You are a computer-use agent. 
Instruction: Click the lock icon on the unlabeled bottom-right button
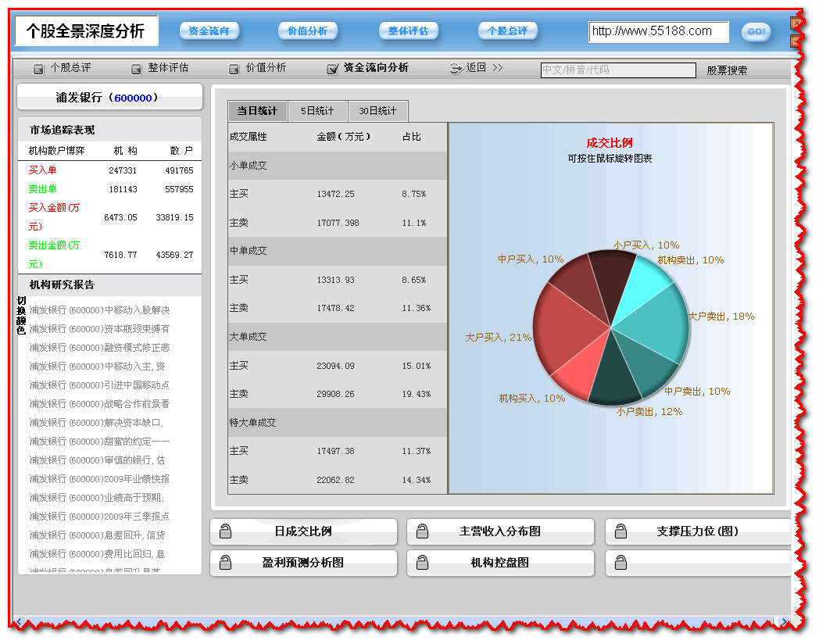pos(621,563)
